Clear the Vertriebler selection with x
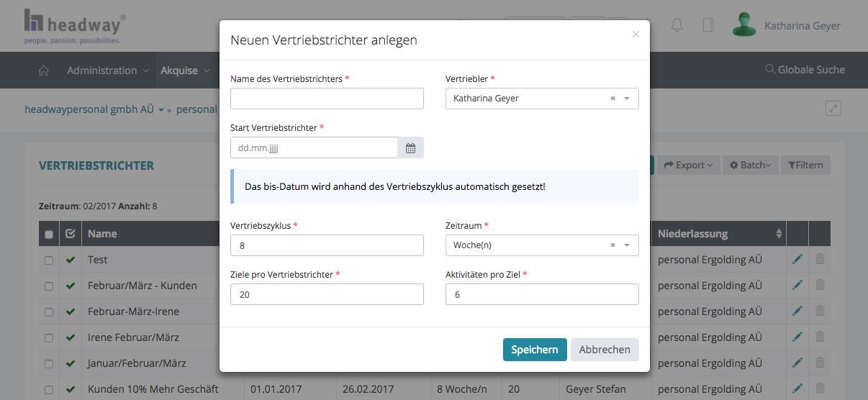This screenshot has width=868, height=400. [x=612, y=99]
